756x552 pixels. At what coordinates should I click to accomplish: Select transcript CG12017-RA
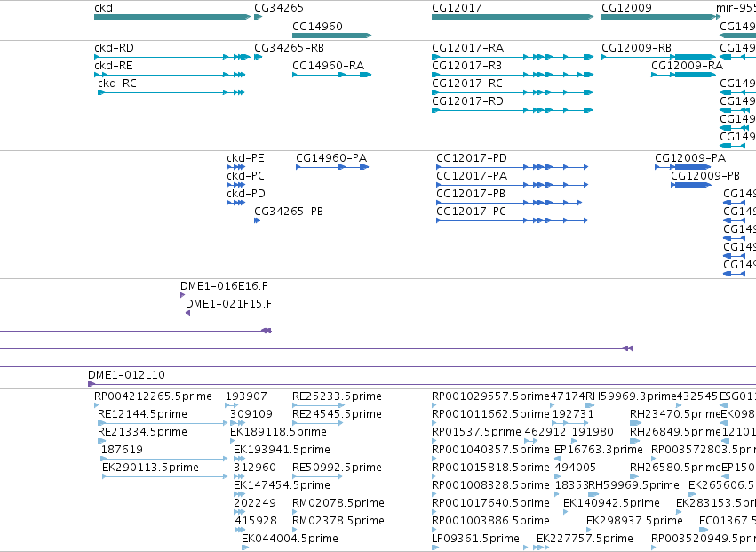click(x=513, y=57)
